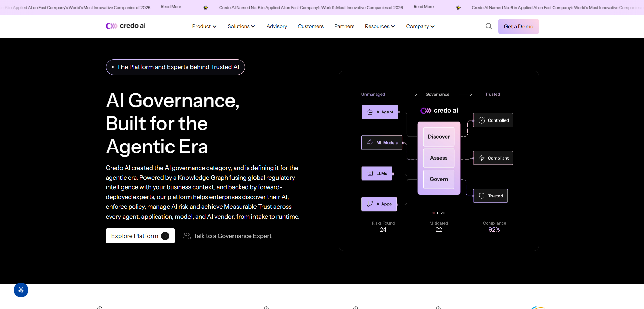The image size is (644, 309).
Task: Click the ML Models lightning icon
Action: point(370,143)
